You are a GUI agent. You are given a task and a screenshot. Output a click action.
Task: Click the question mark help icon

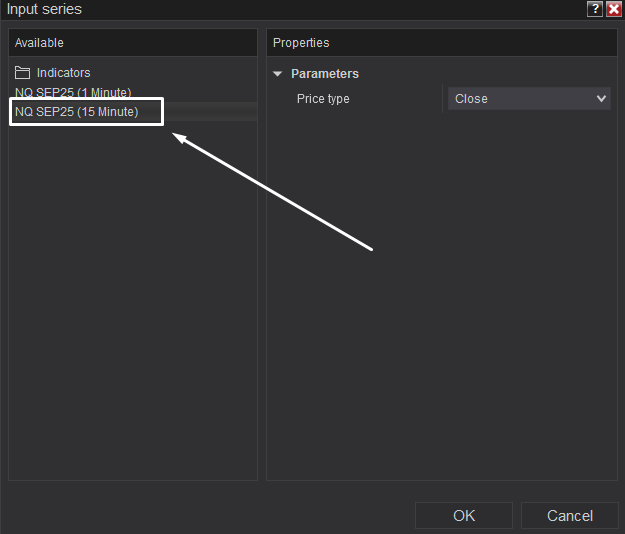point(595,9)
